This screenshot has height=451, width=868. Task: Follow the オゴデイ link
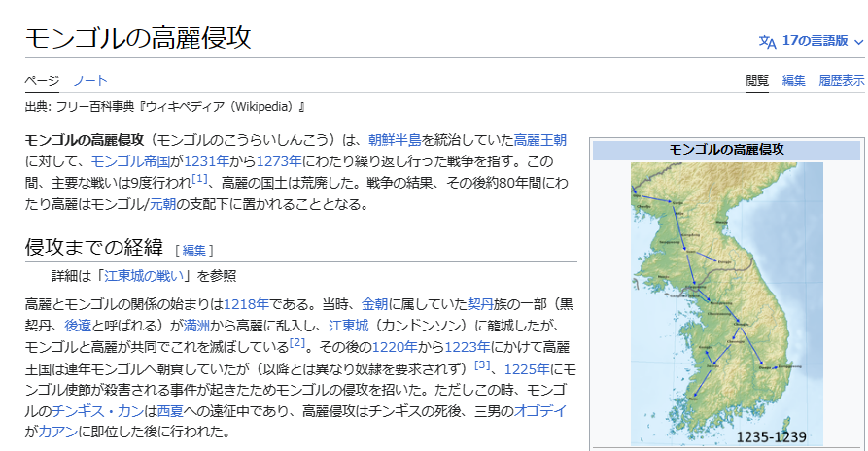point(538,410)
